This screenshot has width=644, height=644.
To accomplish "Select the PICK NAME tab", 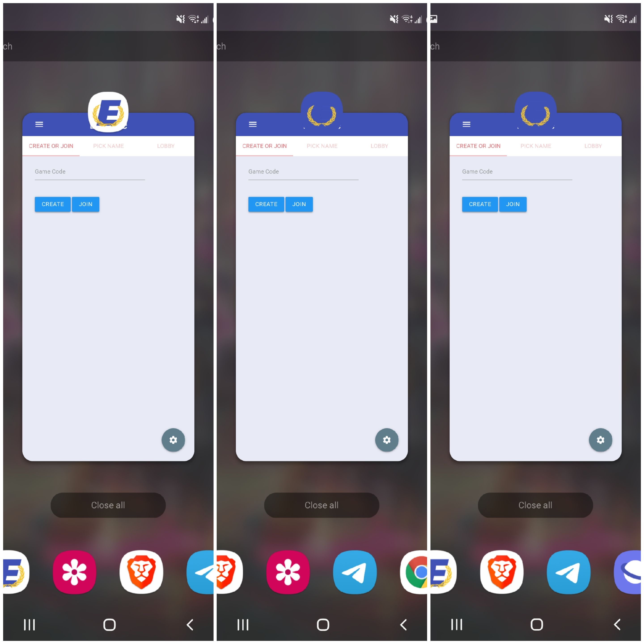I will click(x=108, y=146).
